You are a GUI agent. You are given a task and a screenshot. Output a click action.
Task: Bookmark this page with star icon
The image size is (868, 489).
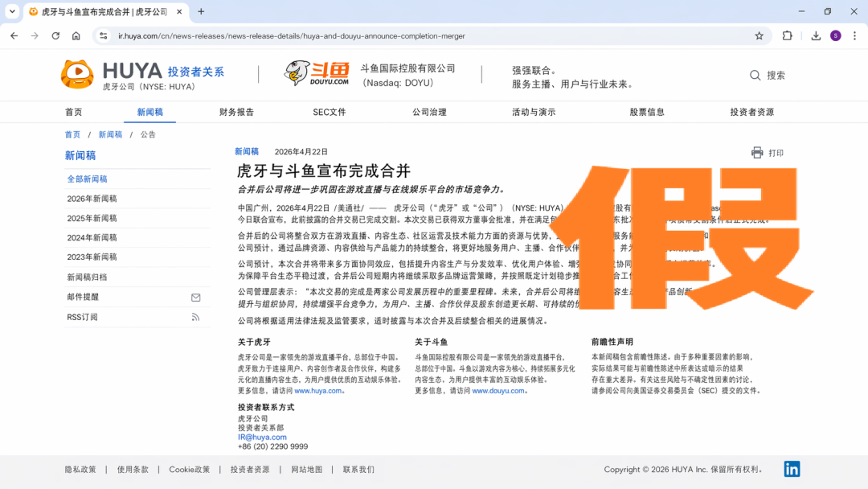tap(759, 35)
